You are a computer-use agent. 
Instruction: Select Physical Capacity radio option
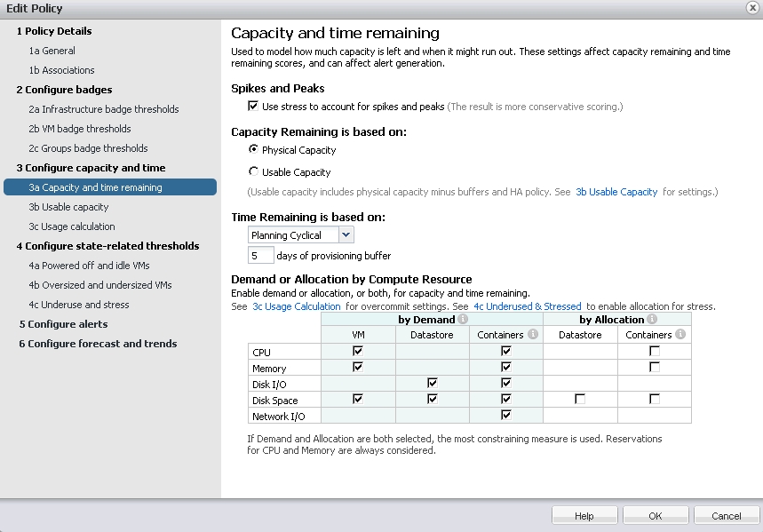(253, 149)
